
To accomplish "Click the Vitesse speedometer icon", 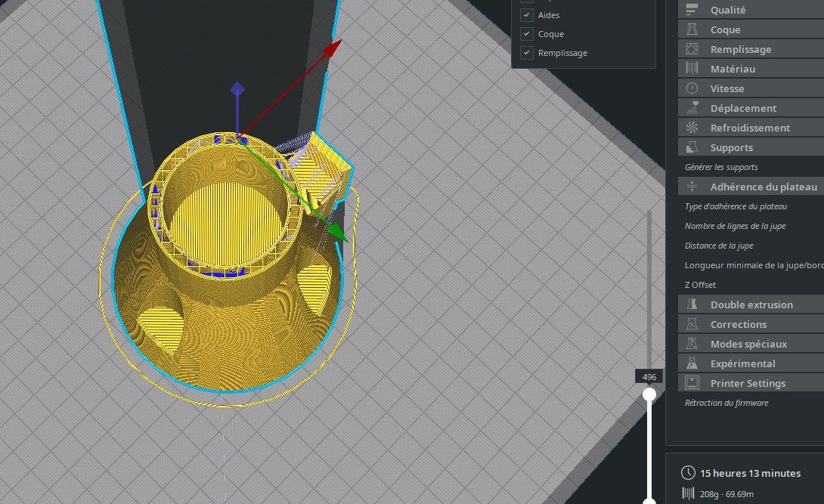I will tap(692, 88).
